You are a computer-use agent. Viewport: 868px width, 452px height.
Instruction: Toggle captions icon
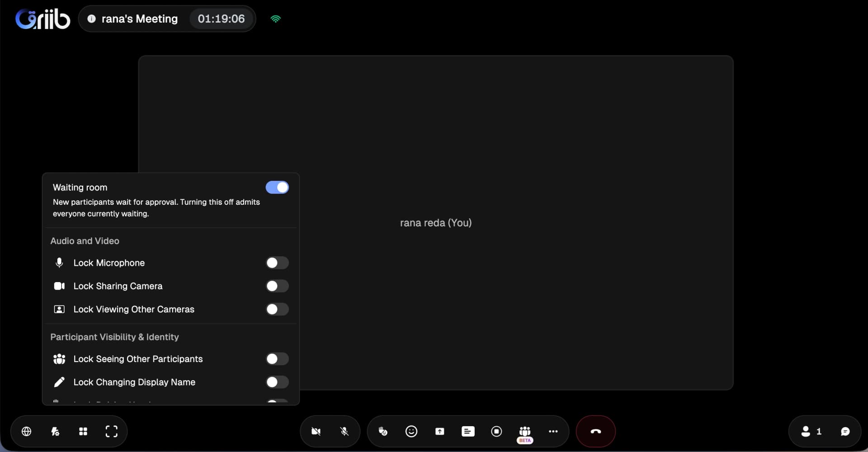click(468, 432)
